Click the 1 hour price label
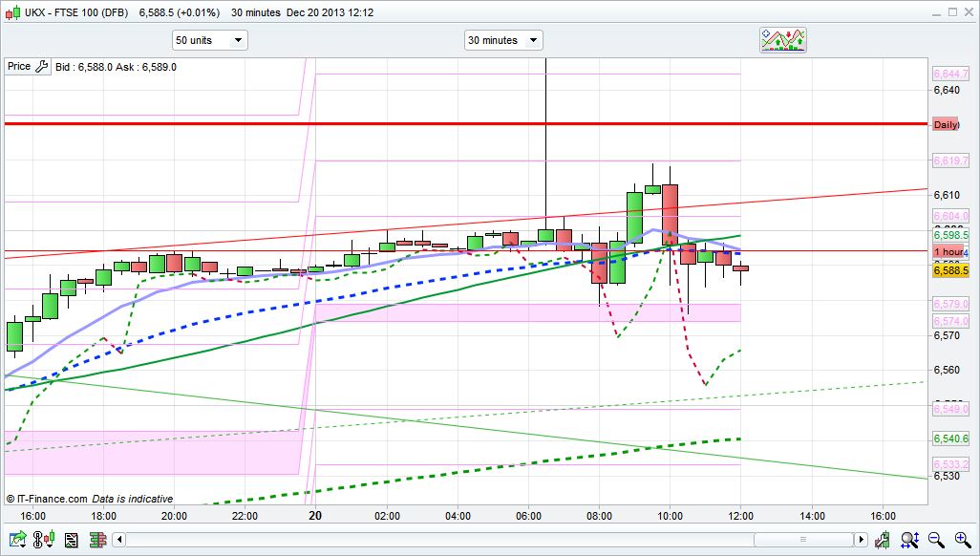 click(x=948, y=252)
